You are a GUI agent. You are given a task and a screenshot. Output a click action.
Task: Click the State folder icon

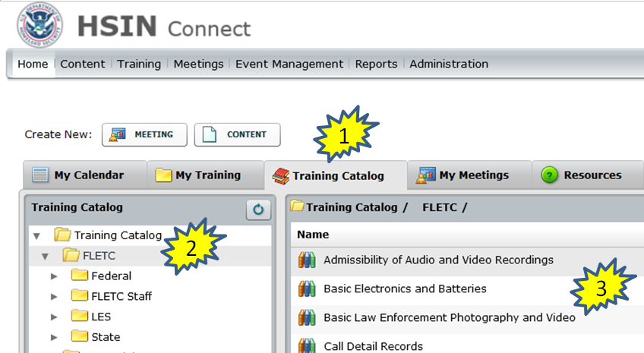79,336
